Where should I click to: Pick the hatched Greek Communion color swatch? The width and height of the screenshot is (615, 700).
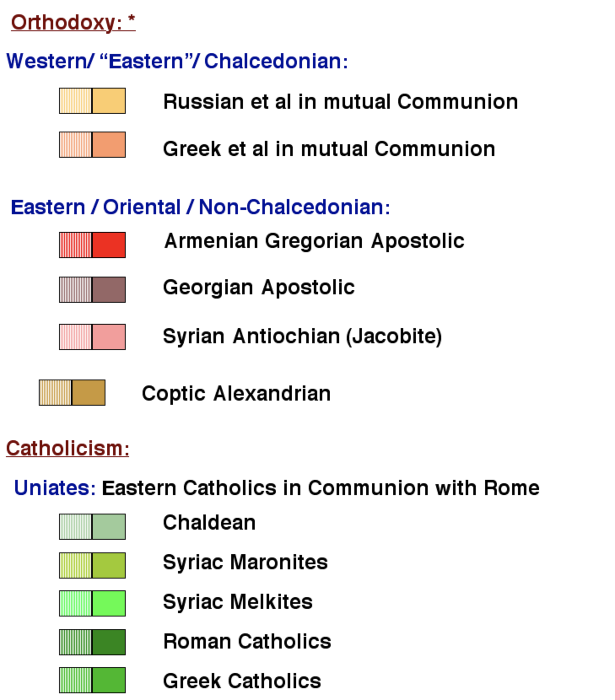coord(76,145)
